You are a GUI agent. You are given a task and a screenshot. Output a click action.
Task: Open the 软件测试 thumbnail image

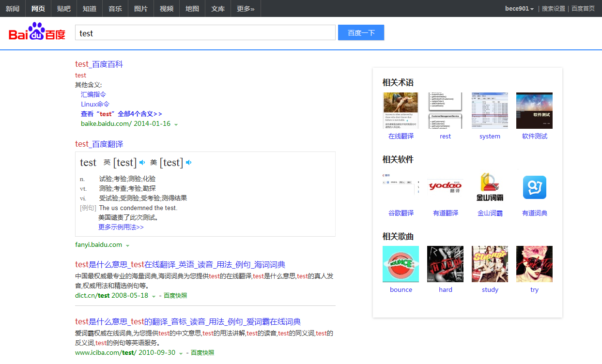(534, 110)
